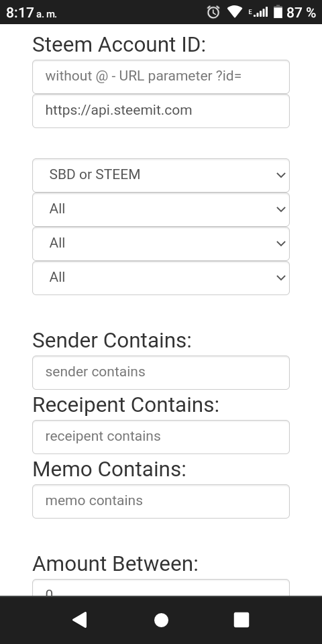322x644 pixels.
Task: Tap the battery status icon
Action: point(278,12)
